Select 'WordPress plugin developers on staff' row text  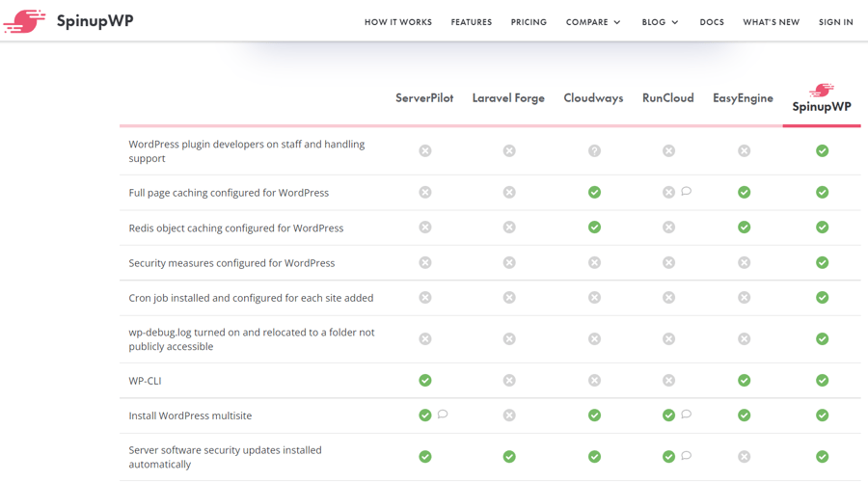coord(247,151)
